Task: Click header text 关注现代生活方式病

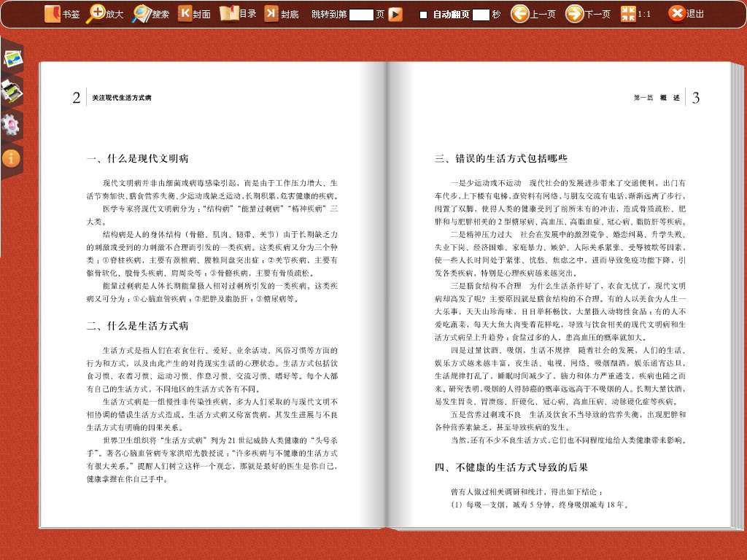Action: pyautogui.click(x=122, y=98)
